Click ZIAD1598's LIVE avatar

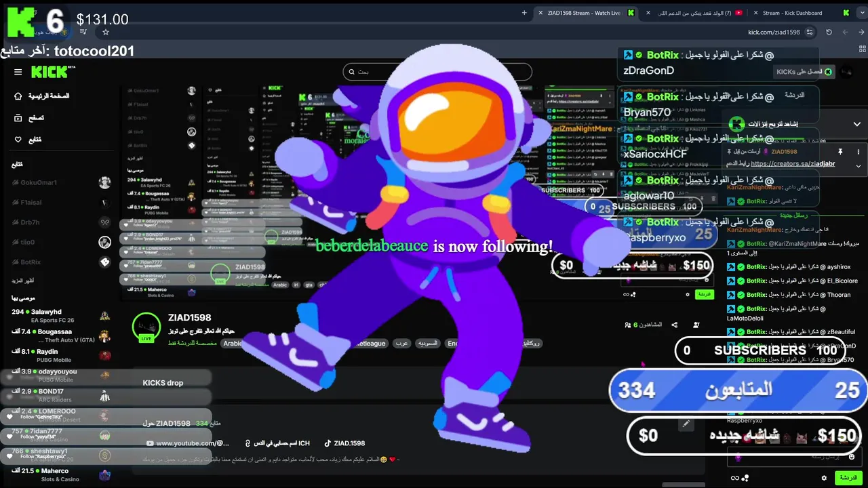[x=146, y=327]
